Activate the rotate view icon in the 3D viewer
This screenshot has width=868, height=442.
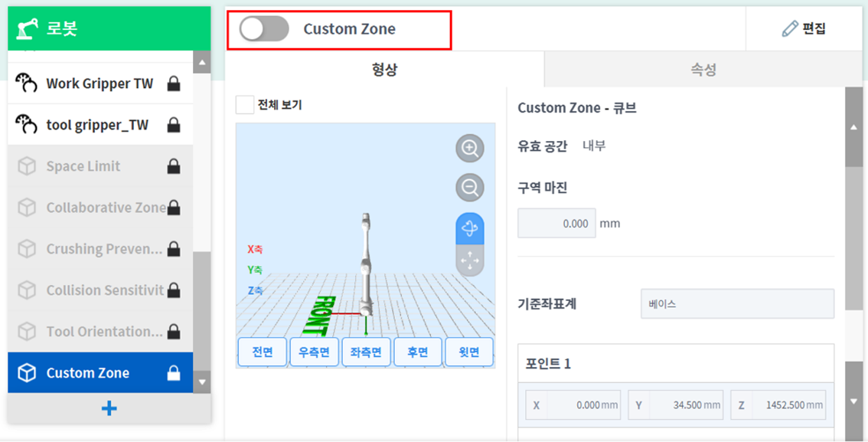pyautogui.click(x=470, y=227)
